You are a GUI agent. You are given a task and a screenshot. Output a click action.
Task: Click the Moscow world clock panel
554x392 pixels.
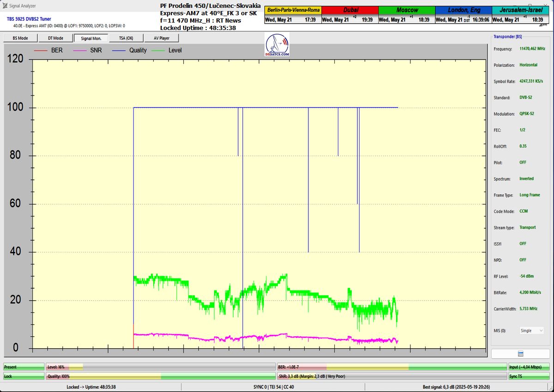(406, 15)
